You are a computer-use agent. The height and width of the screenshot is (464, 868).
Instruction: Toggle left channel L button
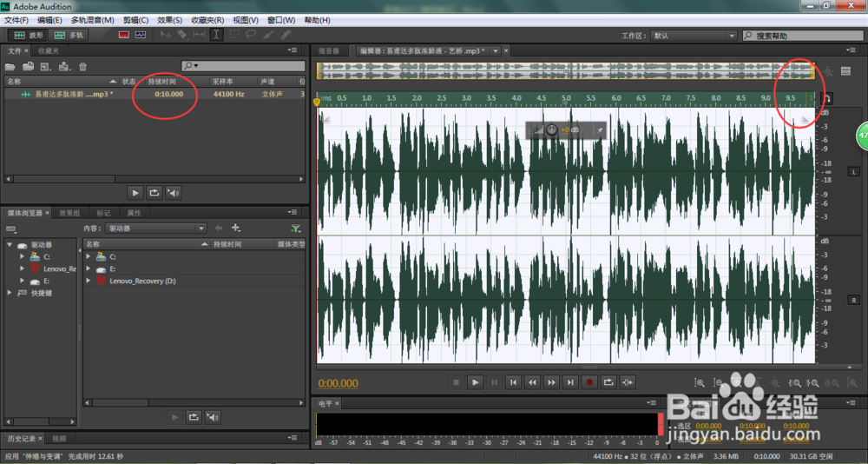click(x=853, y=172)
